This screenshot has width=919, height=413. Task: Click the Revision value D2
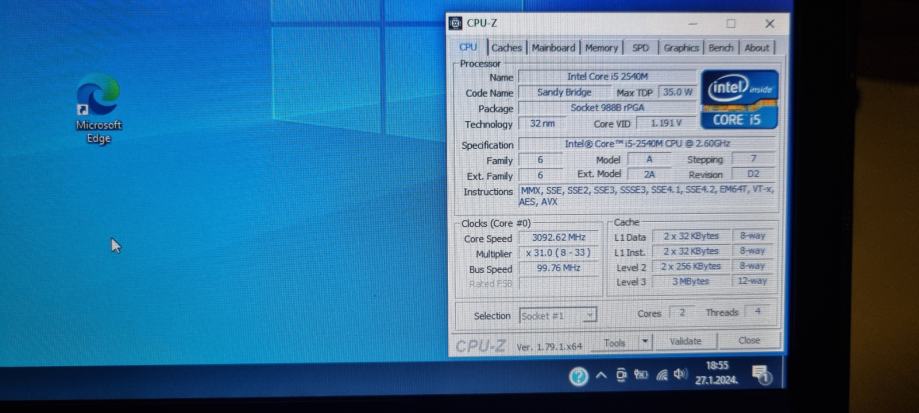coord(753,174)
